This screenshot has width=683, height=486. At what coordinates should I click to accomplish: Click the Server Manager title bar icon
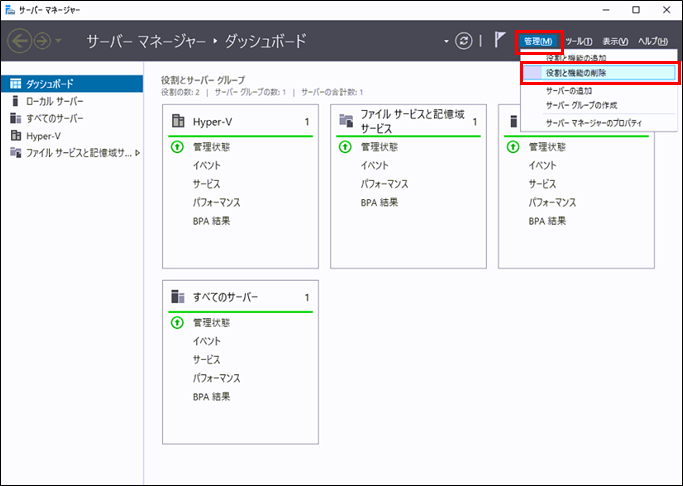point(10,10)
